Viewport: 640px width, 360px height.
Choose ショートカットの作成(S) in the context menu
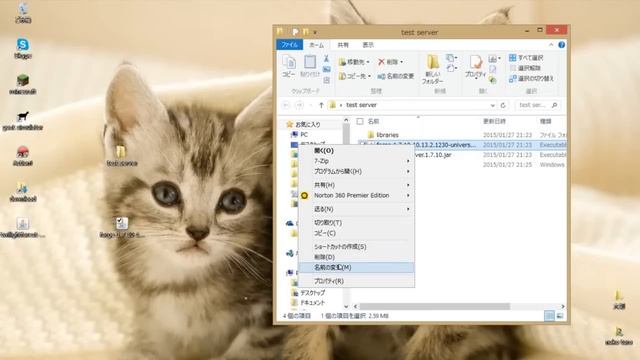357,247
